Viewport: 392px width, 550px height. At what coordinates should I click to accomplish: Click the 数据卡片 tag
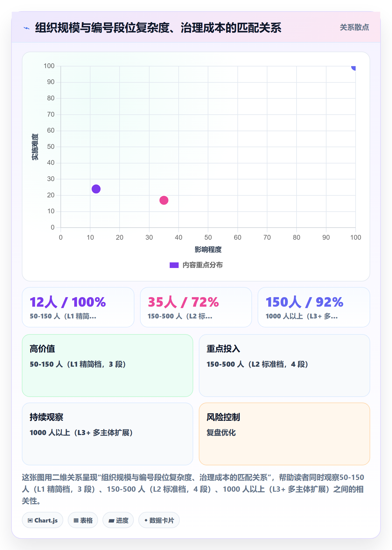pos(159,520)
